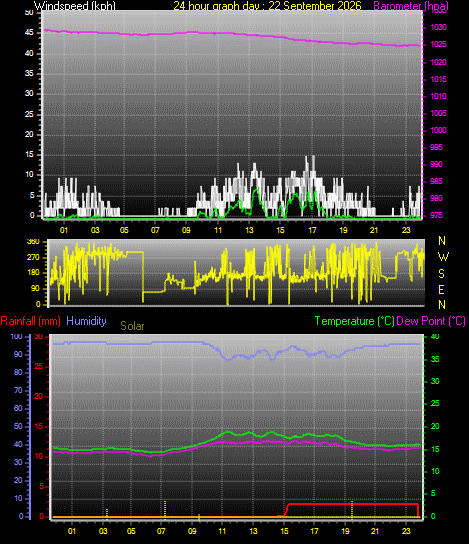Click the Barometer (hpa) axis title

(x=411, y=6)
